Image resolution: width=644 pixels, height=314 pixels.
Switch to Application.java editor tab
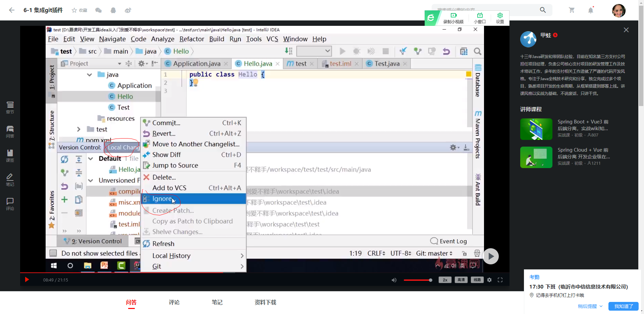click(197, 63)
